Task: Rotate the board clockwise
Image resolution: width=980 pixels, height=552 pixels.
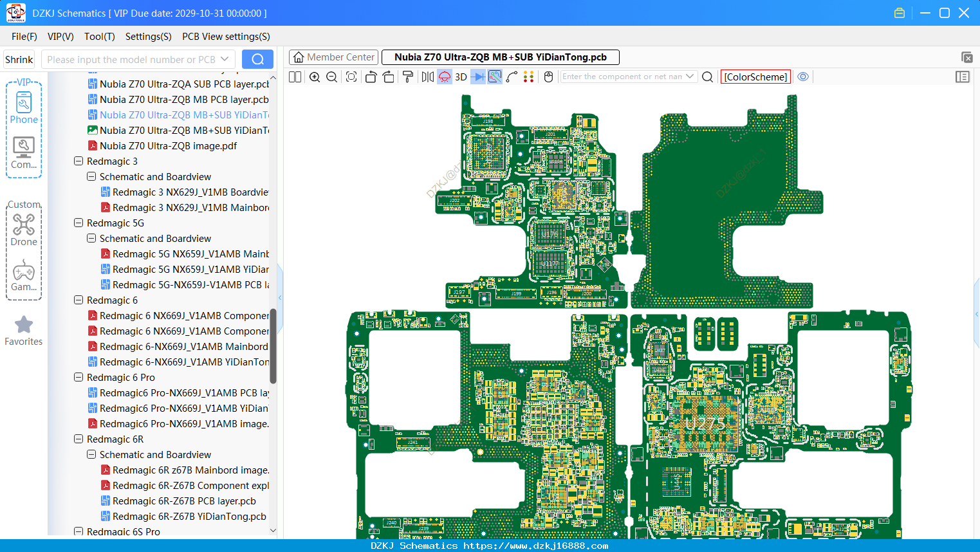Action: [389, 77]
